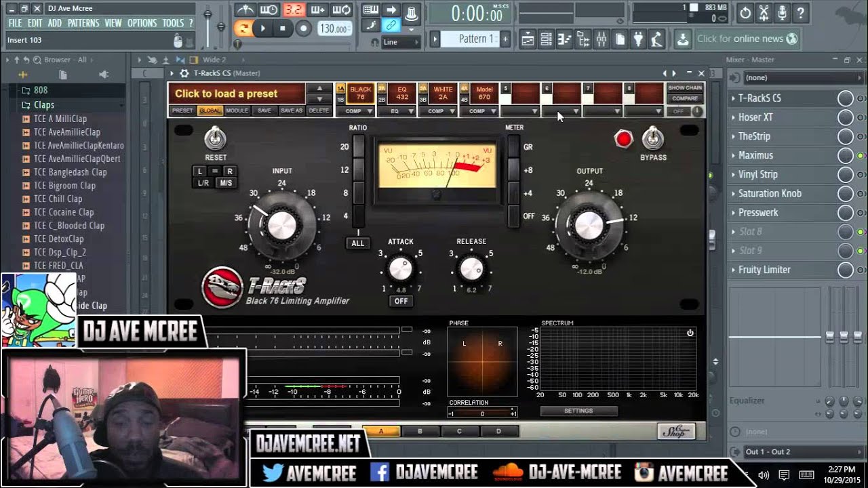Open the help question mark icon

click(801, 12)
